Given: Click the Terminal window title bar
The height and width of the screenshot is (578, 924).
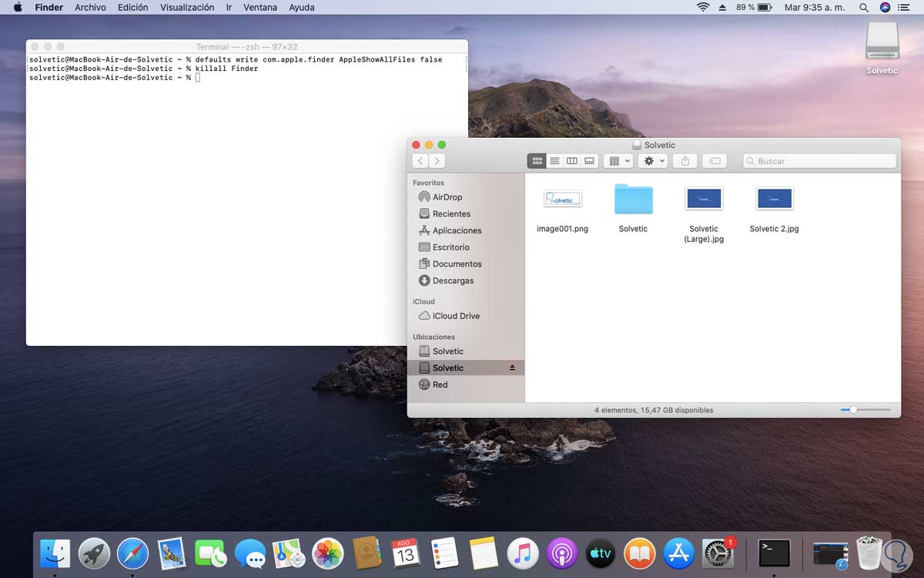Looking at the screenshot, I should click(247, 46).
